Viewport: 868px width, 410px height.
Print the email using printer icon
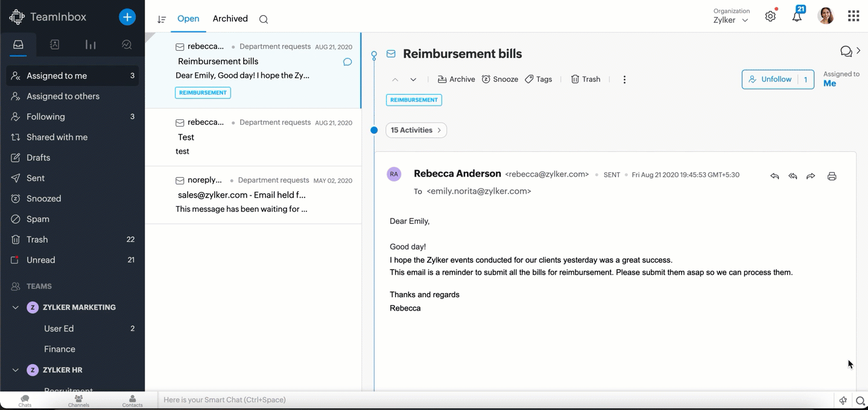[x=832, y=176]
